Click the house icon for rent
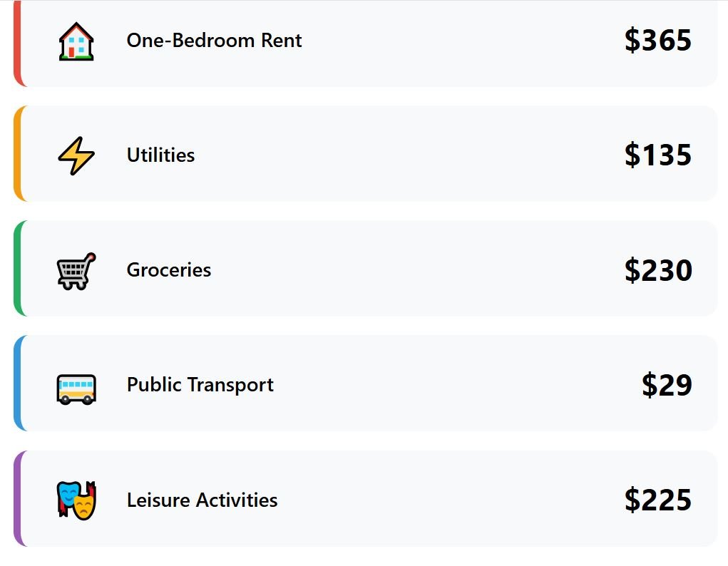The height and width of the screenshot is (566, 728). pos(76,41)
